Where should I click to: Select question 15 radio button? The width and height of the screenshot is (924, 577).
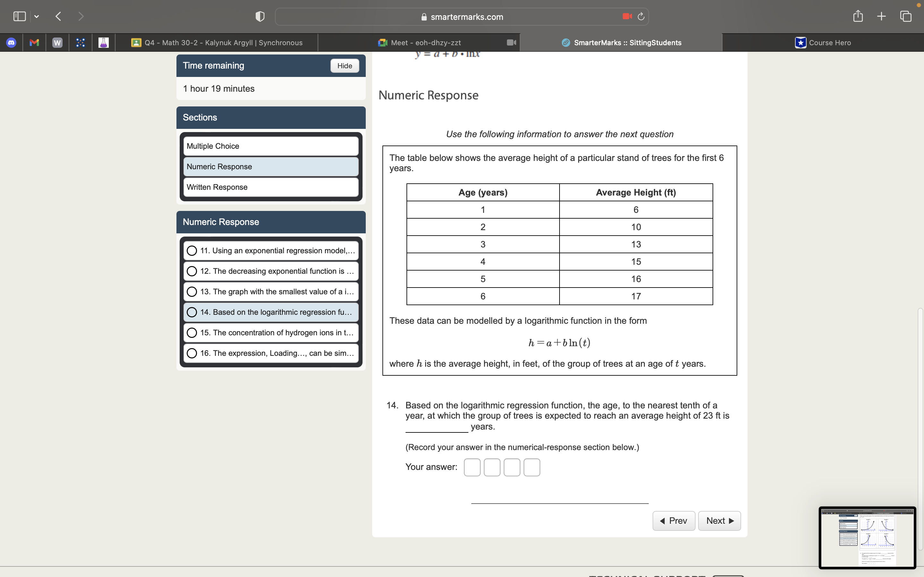192,332
